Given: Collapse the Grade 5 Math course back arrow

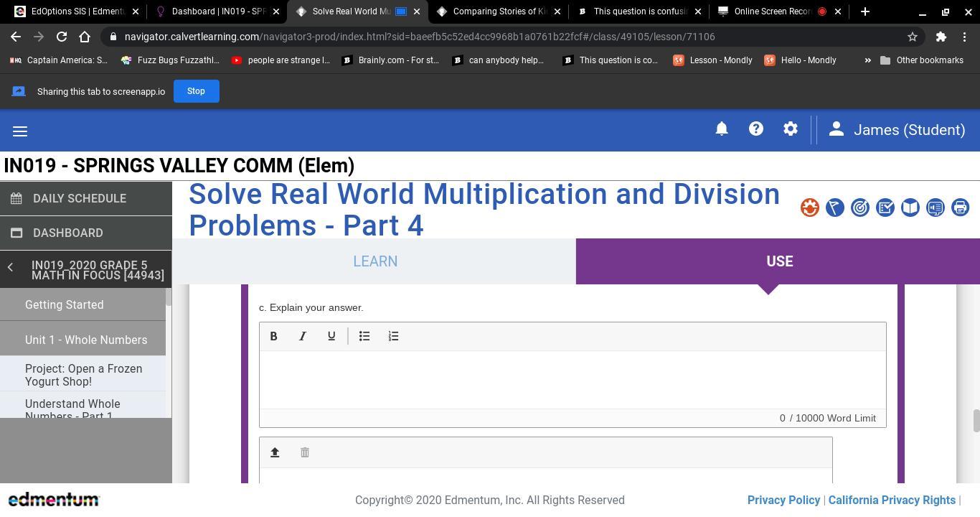Looking at the screenshot, I should point(11,268).
